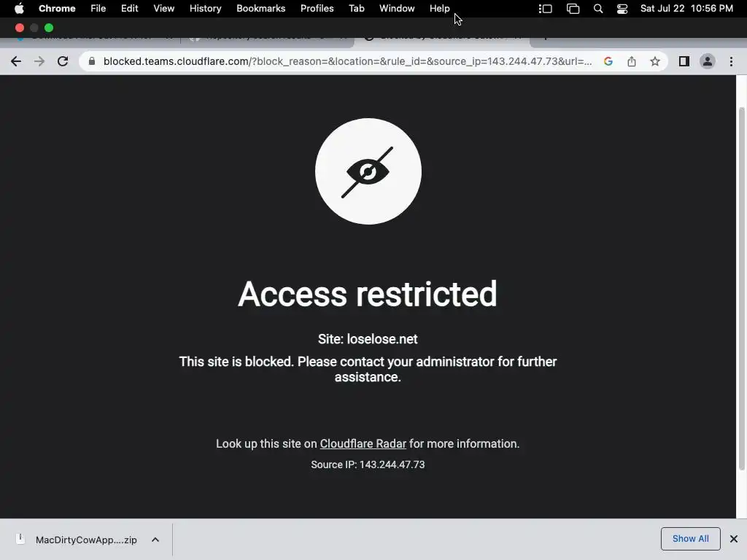Screen dimensions: 747x560
Task: Click the address bar URL field
Action: click(347, 61)
